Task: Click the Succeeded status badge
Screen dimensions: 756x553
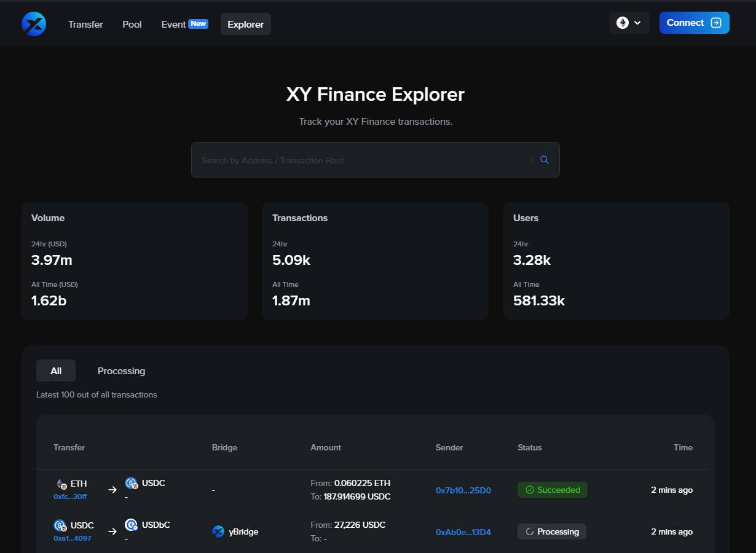Action: [x=553, y=490]
